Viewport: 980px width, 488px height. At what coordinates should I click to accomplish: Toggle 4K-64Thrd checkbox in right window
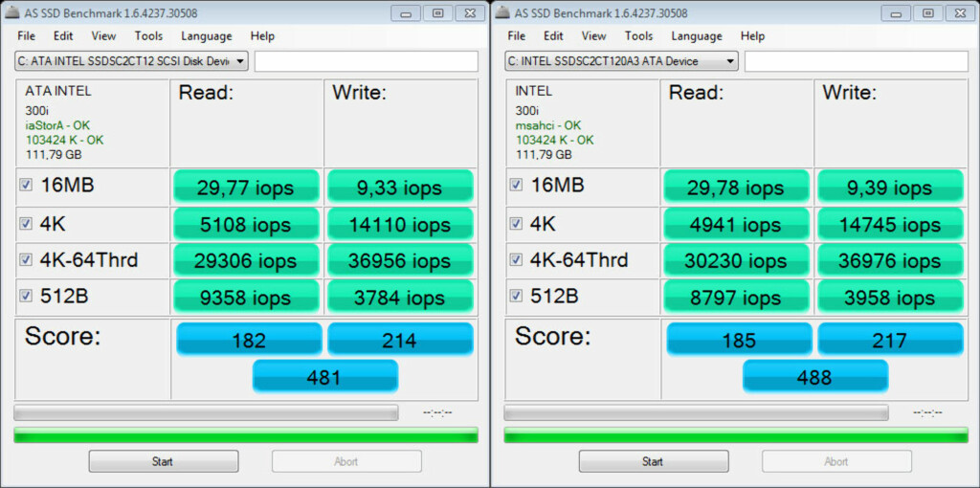click(x=516, y=260)
